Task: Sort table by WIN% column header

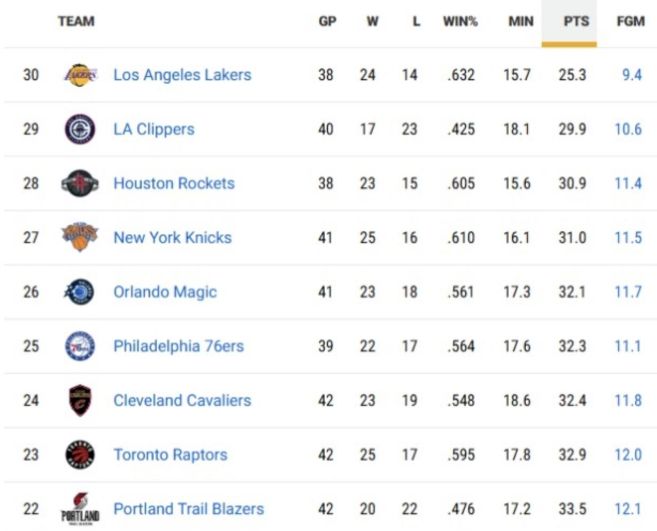Action: (x=460, y=21)
